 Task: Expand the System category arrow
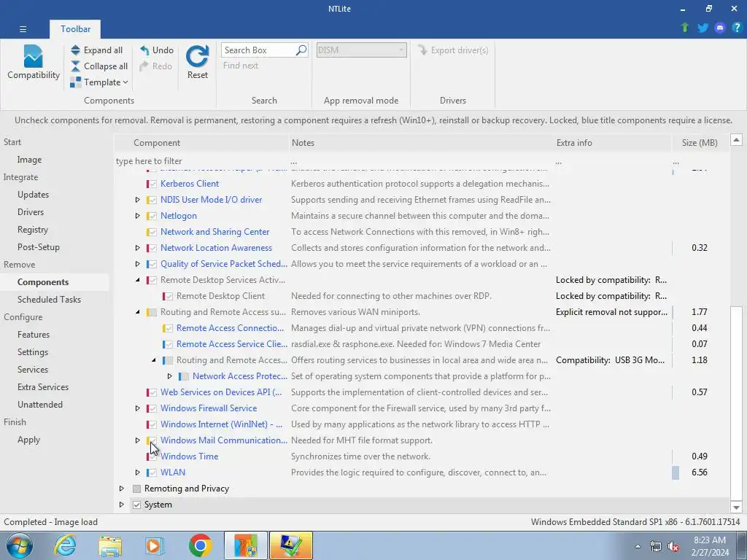[x=122, y=505]
